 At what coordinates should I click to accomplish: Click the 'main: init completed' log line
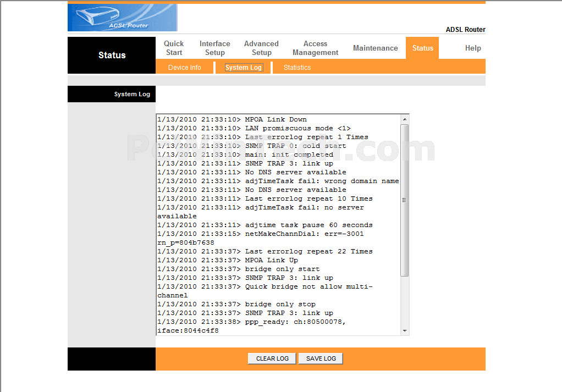click(245, 155)
